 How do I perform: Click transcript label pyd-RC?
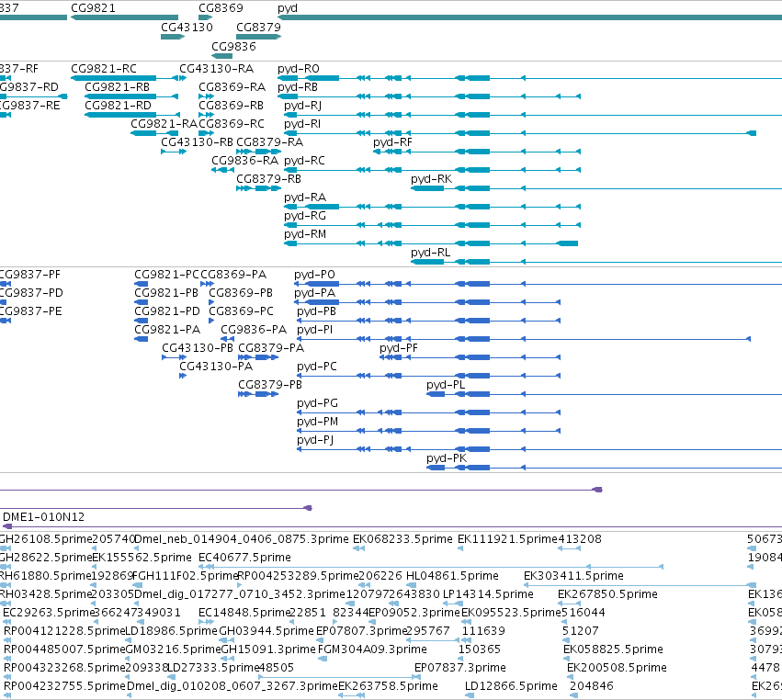pos(304,161)
